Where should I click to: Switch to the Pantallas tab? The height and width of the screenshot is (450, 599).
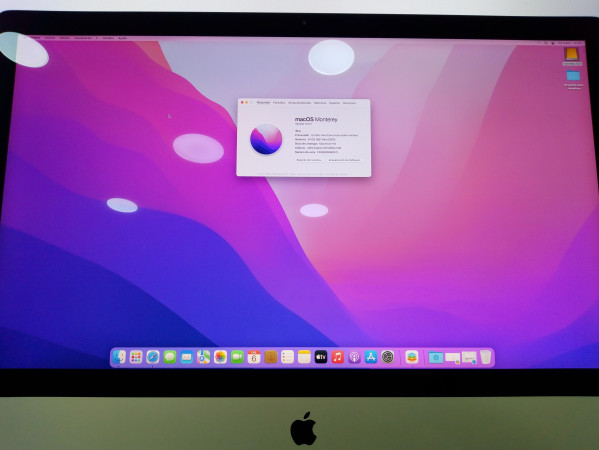279,103
